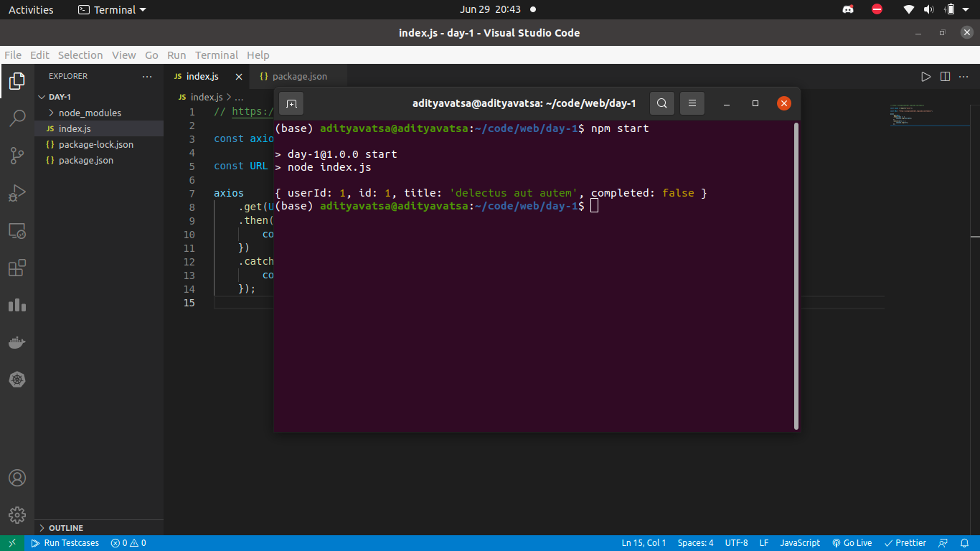Open the Extensions view

[x=17, y=268]
